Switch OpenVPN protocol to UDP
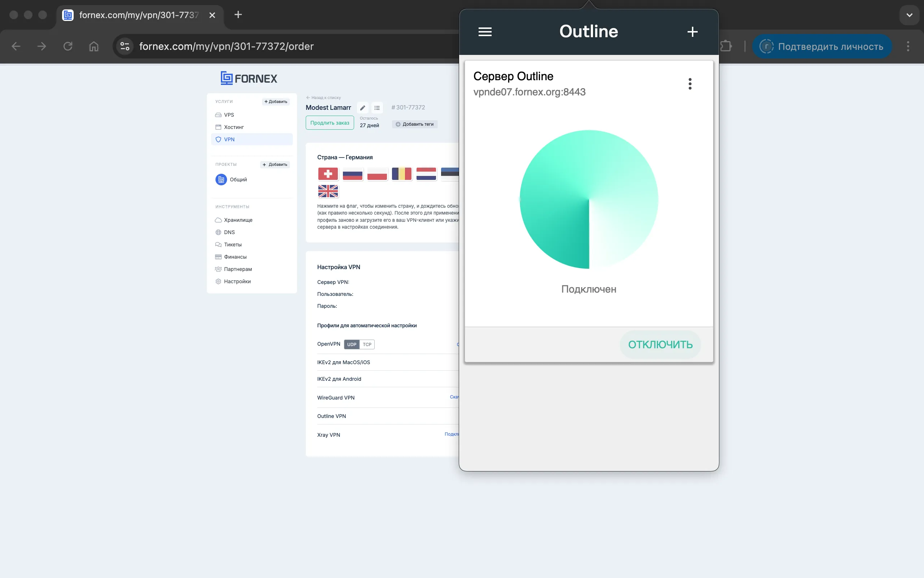This screenshot has width=924, height=578. (x=352, y=344)
